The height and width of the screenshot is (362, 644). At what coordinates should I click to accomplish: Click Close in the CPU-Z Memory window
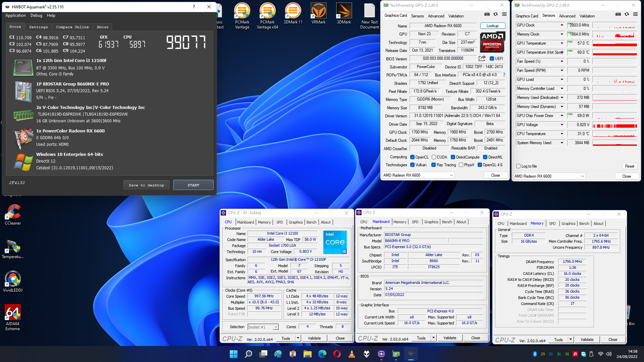click(612, 340)
